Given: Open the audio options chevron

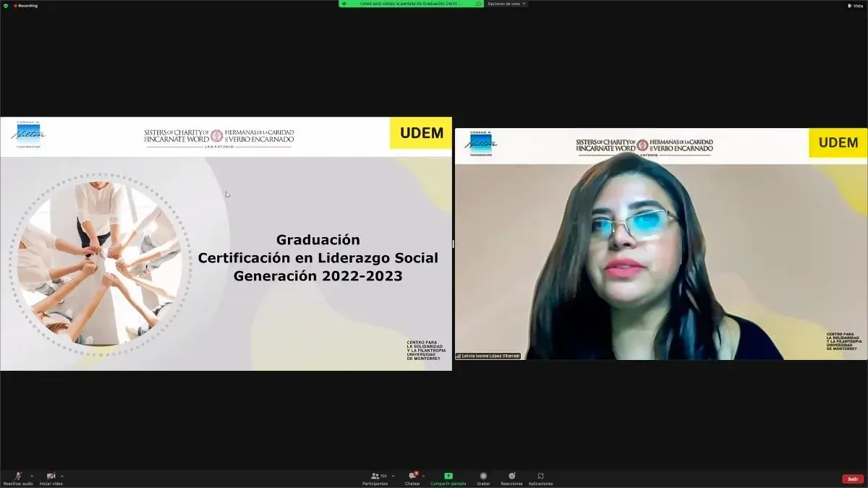Looking at the screenshot, I should tap(31, 476).
